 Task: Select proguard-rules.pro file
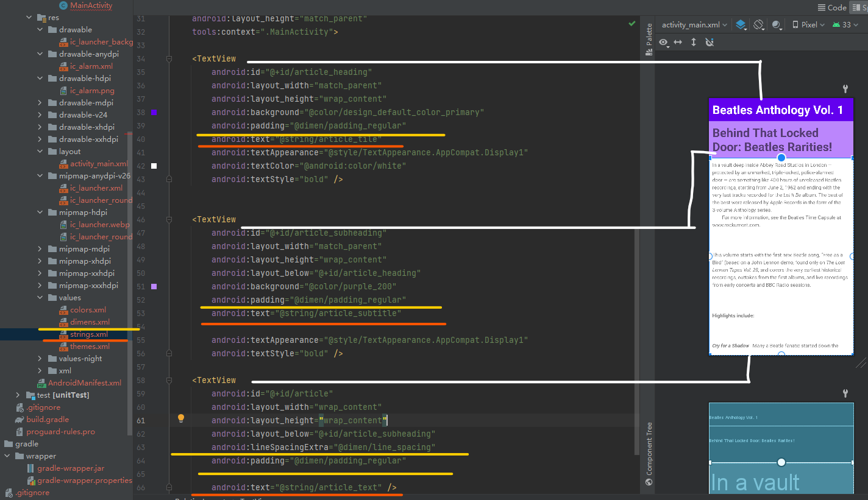click(60, 432)
